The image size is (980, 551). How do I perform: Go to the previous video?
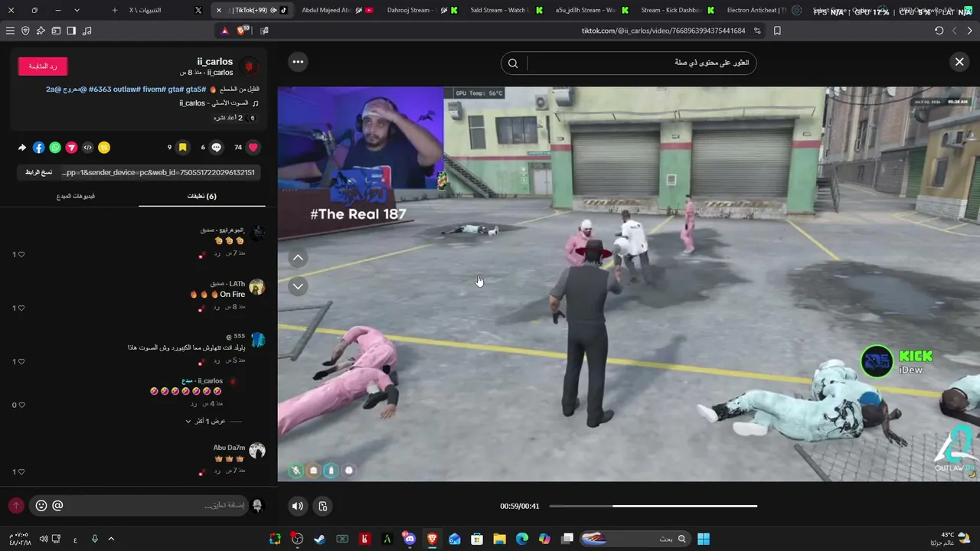click(298, 258)
